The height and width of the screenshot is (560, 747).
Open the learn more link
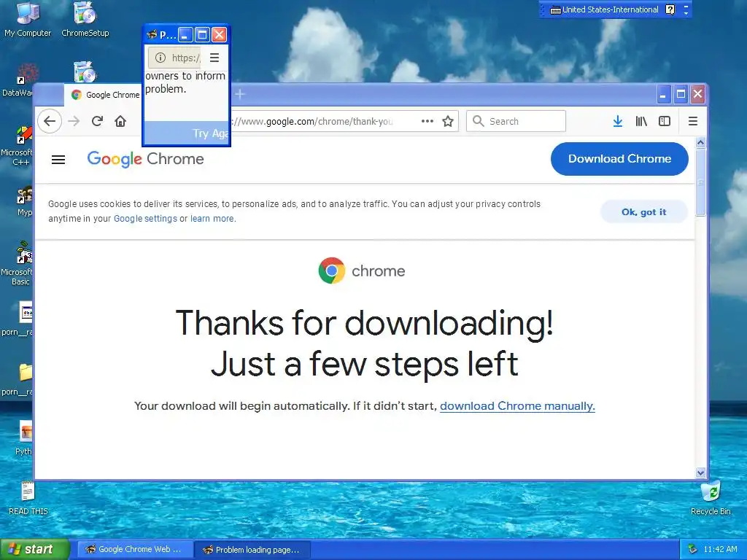tap(212, 219)
